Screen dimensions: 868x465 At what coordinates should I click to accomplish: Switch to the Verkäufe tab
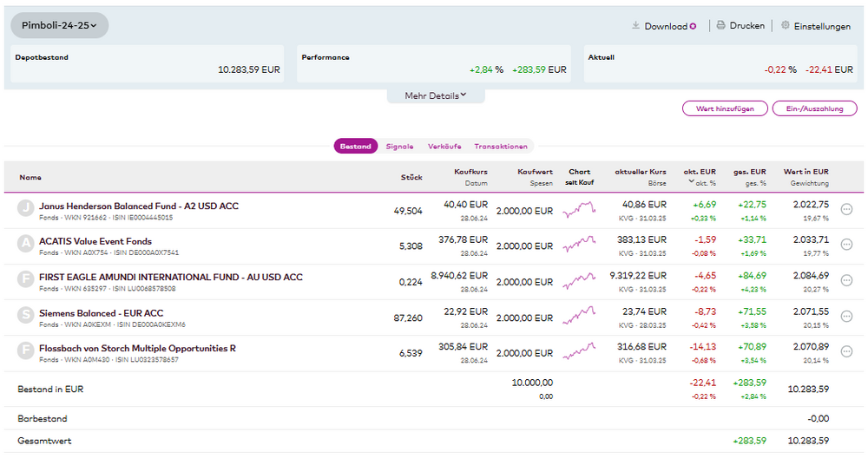click(x=444, y=147)
